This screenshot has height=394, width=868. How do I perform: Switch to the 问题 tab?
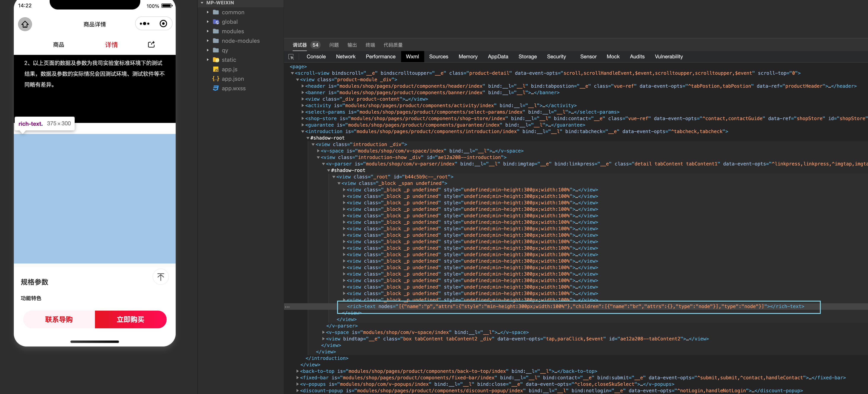pyautogui.click(x=334, y=45)
